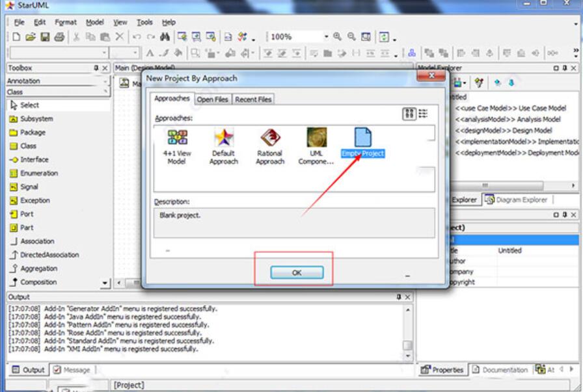Open the Help menu
This screenshot has height=392, width=583.
pyautogui.click(x=169, y=22)
